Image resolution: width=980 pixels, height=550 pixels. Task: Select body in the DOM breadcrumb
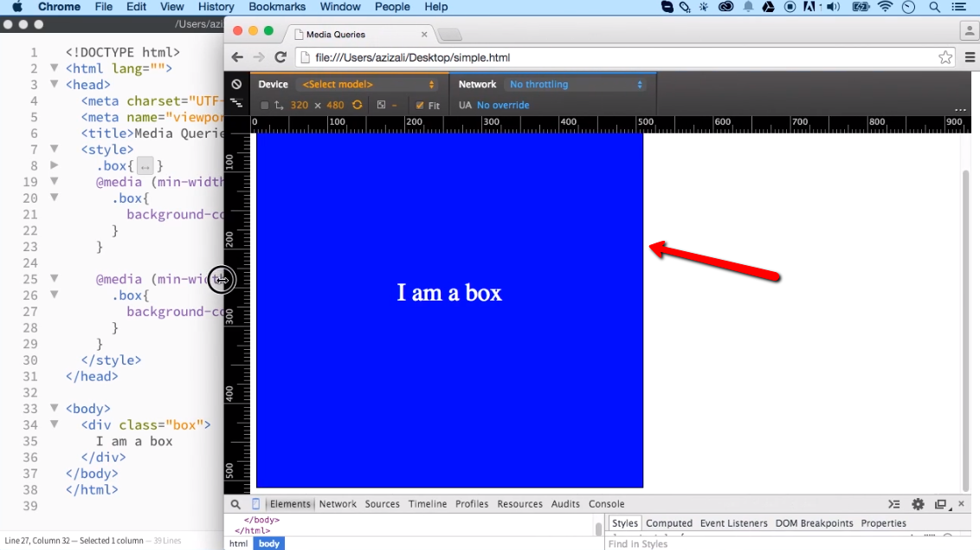(268, 543)
